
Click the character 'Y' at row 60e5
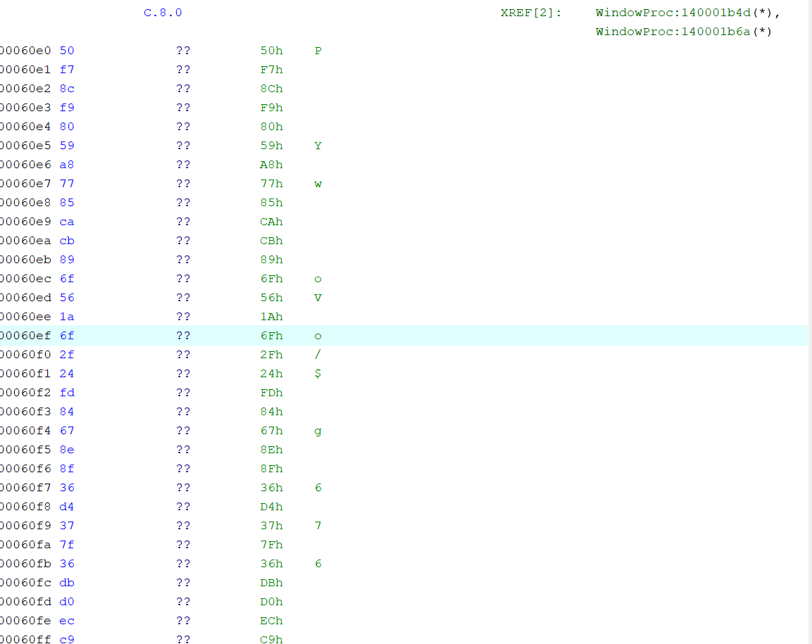tap(318, 146)
